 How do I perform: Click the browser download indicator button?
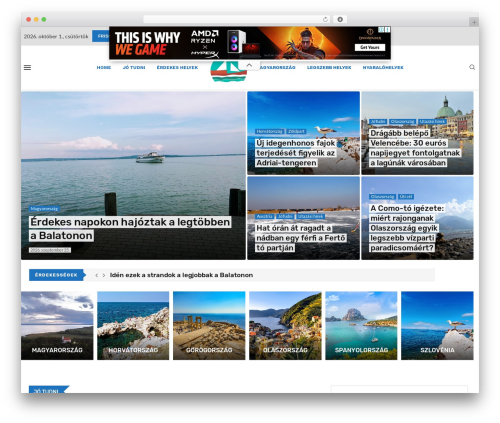pos(340,20)
